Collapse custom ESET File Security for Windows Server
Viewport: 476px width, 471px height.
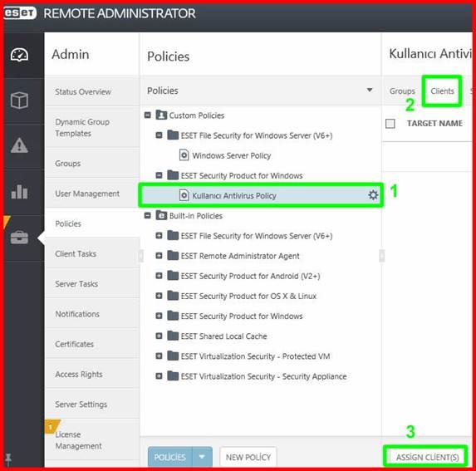click(159, 135)
